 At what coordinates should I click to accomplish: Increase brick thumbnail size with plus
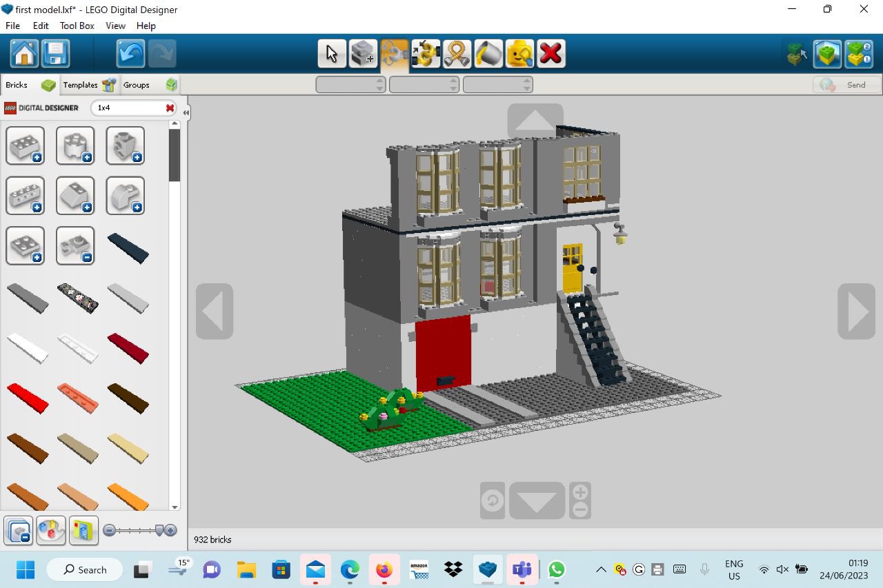coord(171,530)
